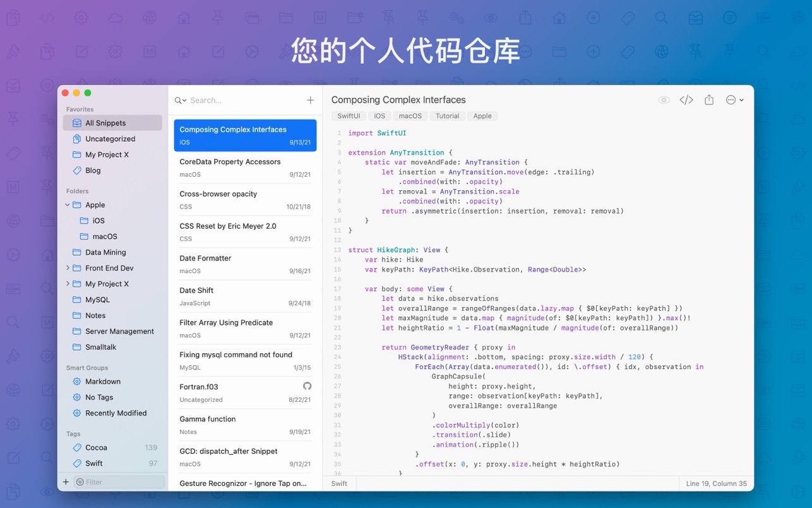Click the Tutorial tag pill

[x=448, y=116]
